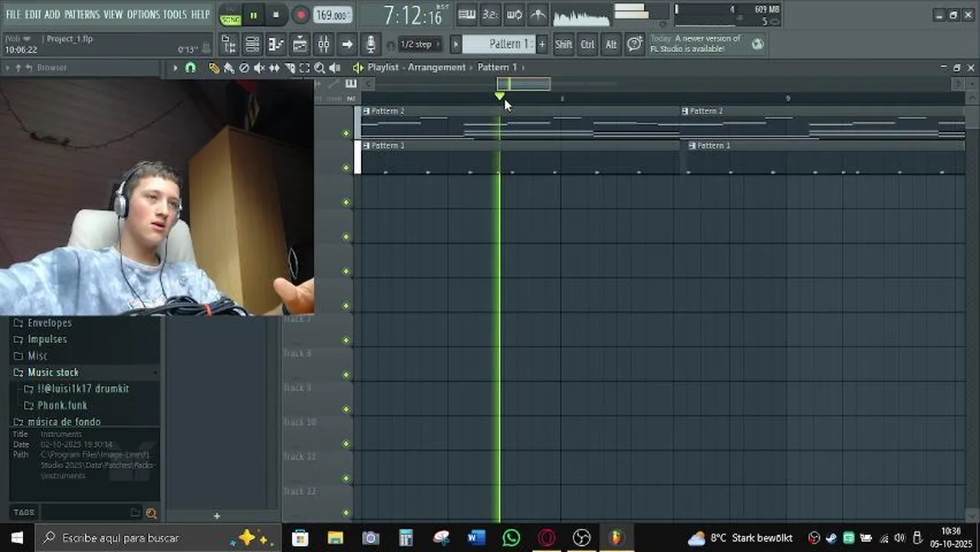Image resolution: width=980 pixels, height=552 pixels.
Task: Open the Mixer icon
Action: click(324, 44)
